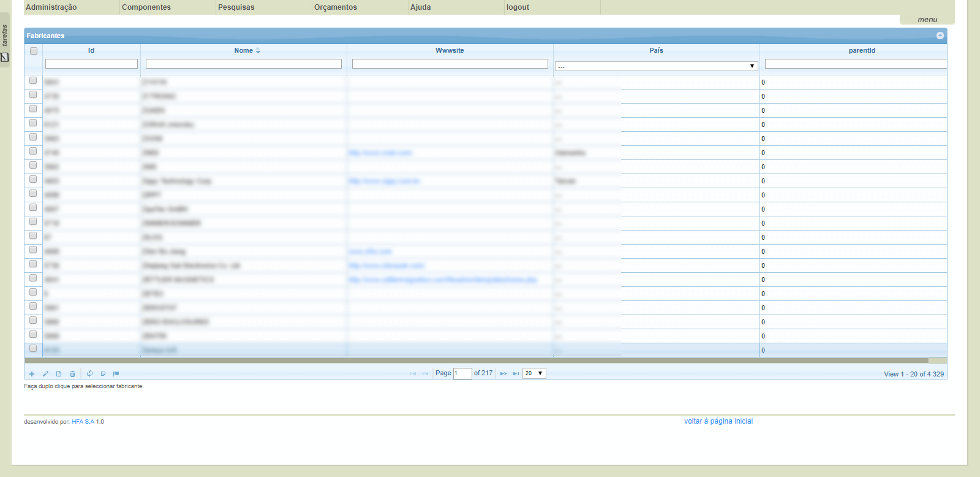Go to previous page of results
Screen dimensions: 980x477
(425, 373)
